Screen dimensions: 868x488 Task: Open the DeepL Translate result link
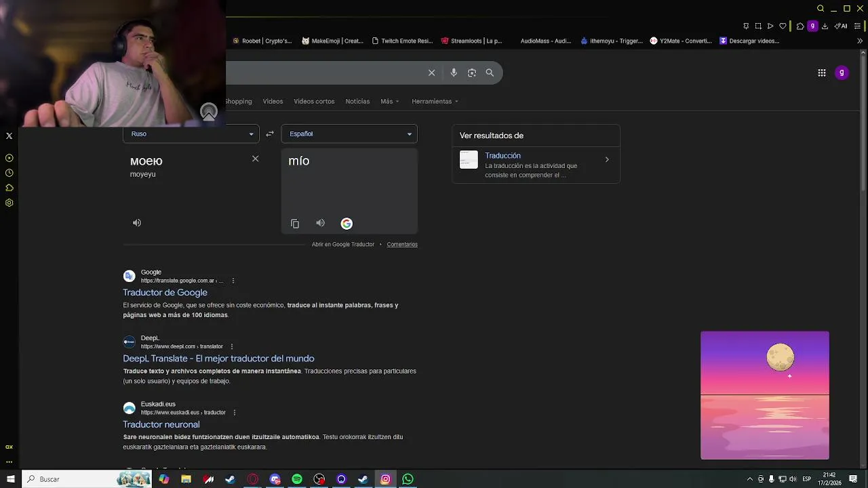tap(218, 358)
